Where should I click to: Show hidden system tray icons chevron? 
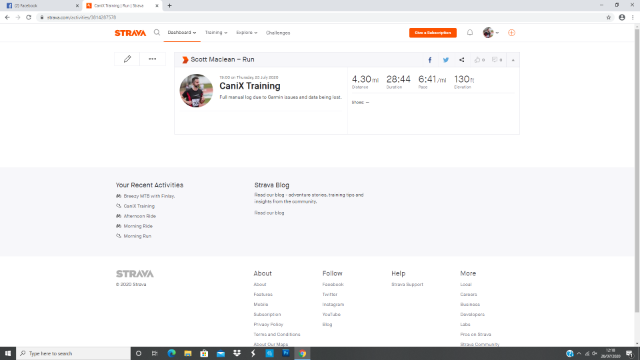pos(579,353)
